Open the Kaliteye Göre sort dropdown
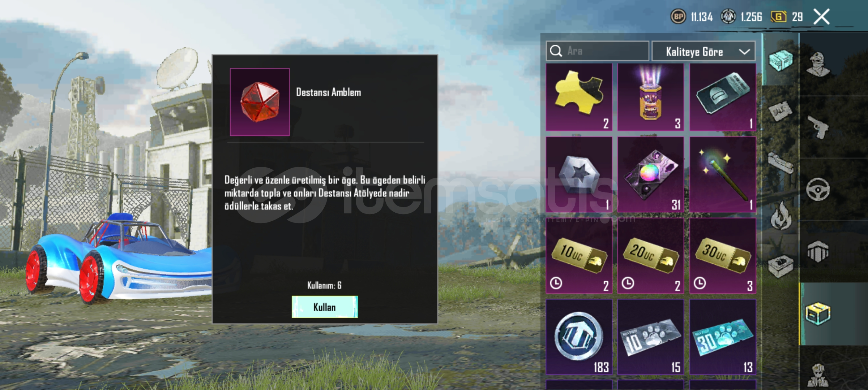The height and width of the screenshot is (390, 868). pyautogui.click(x=703, y=51)
